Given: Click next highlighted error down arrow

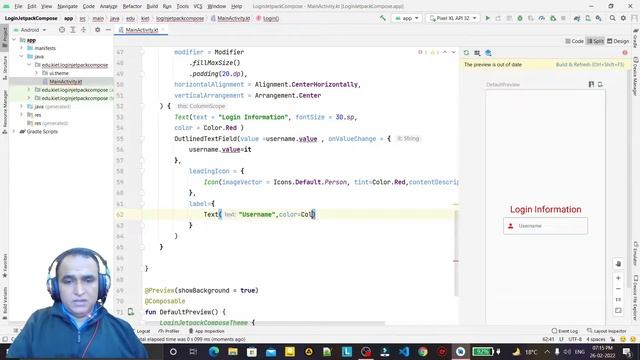Looking at the screenshot, I should pyautogui.click(x=453, y=52).
